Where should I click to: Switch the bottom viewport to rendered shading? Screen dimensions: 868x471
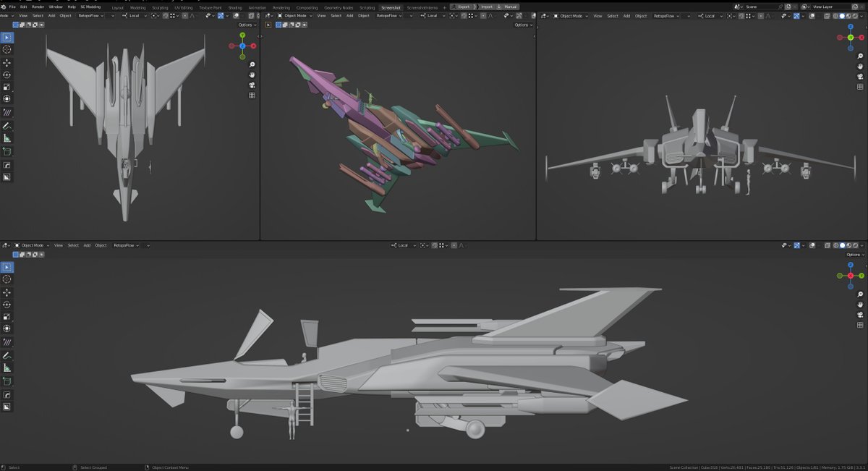tap(855, 245)
